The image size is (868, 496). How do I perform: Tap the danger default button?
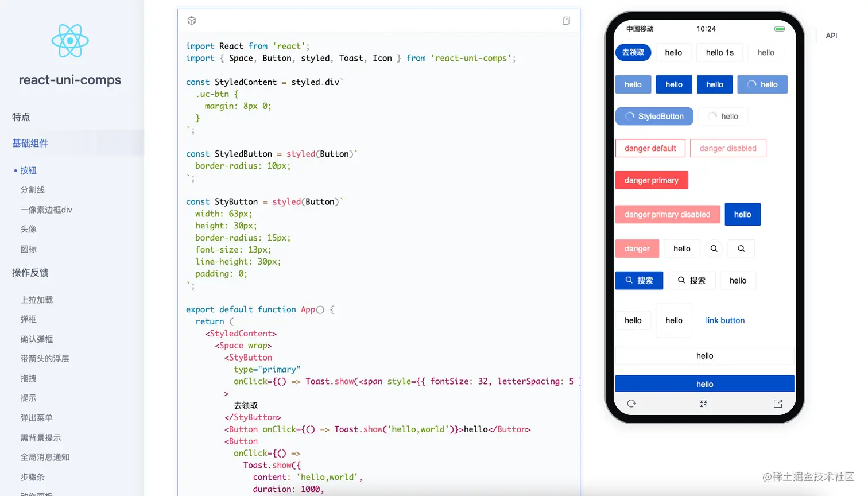click(x=650, y=148)
